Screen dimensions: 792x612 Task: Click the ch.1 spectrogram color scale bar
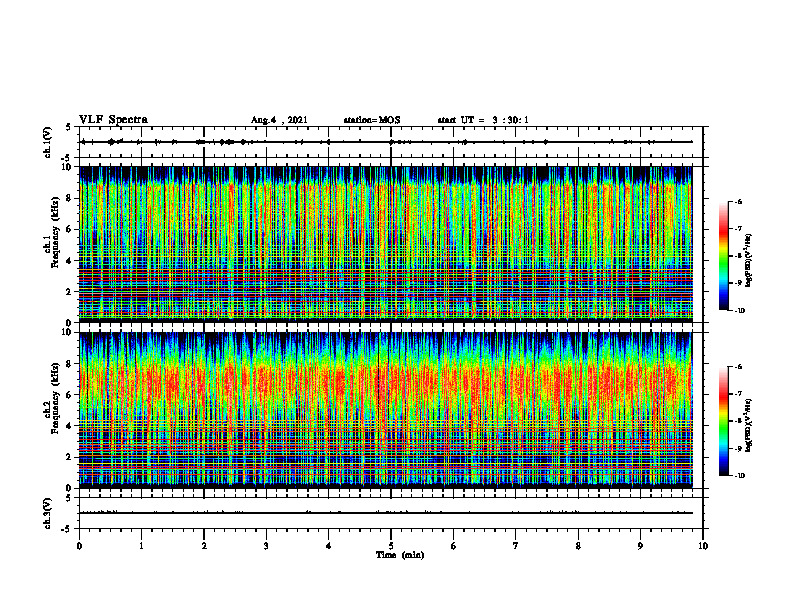[724, 256]
